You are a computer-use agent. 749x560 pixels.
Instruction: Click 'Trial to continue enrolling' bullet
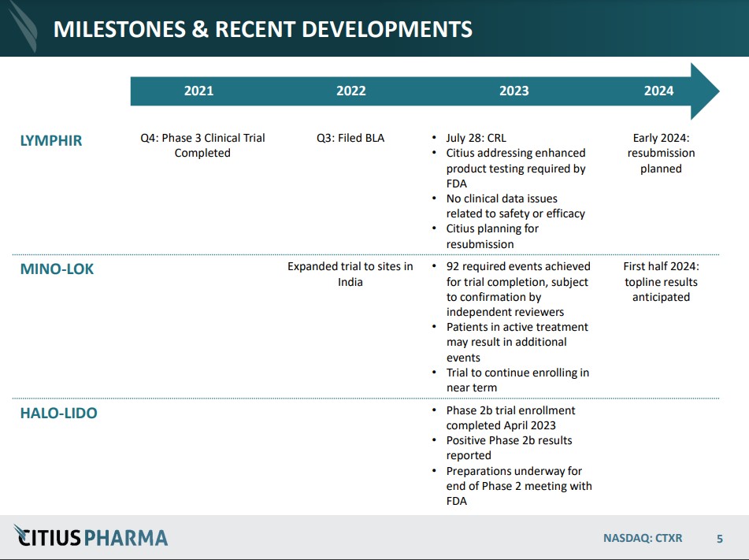click(517, 380)
